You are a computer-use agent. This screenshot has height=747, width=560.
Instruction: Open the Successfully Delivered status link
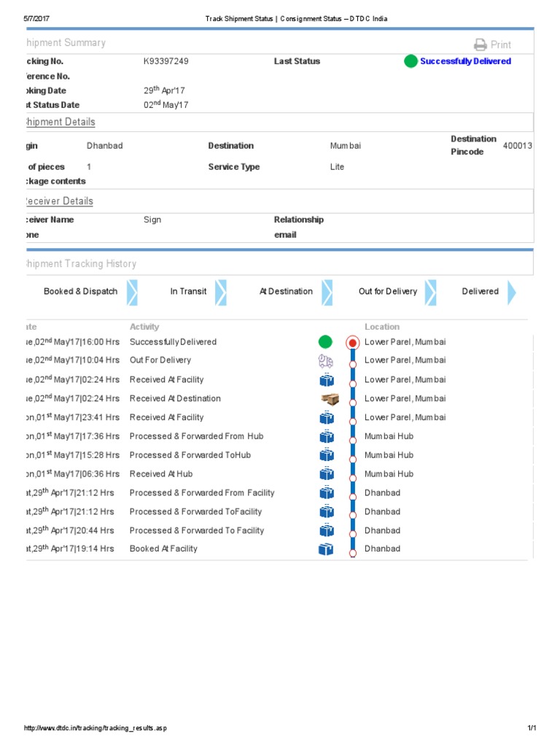pos(465,61)
